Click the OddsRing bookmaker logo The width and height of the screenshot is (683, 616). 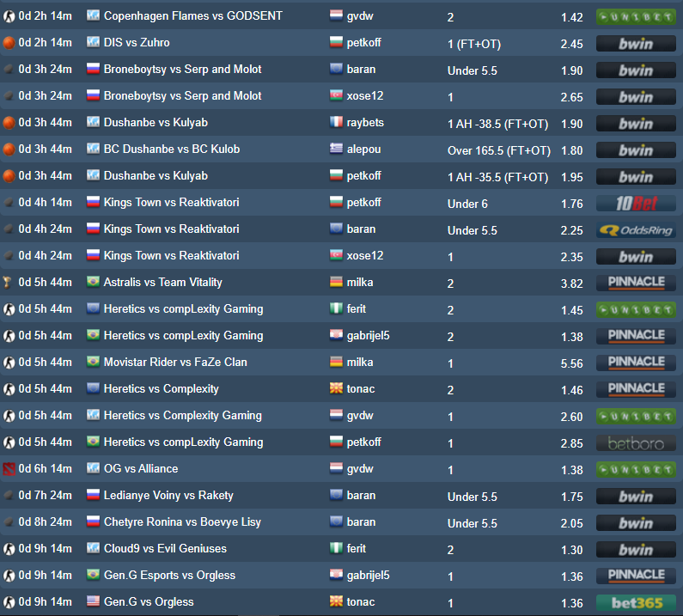pyautogui.click(x=636, y=230)
